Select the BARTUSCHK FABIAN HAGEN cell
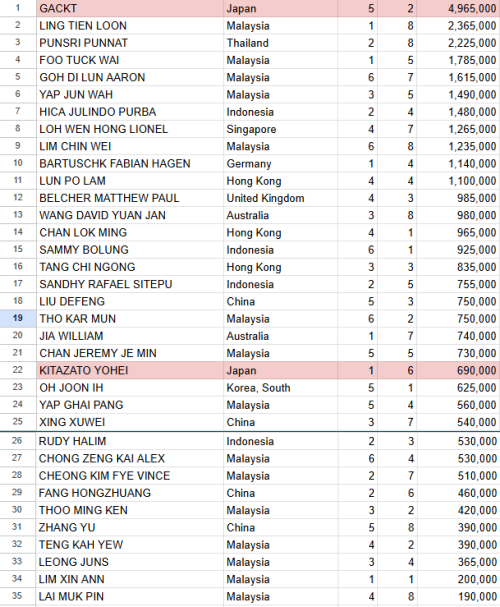 (x=130, y=164)
